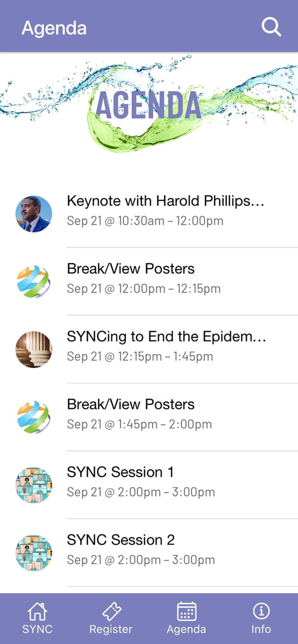Image resolution: width=298 pixels, height=644 pixels.
Task: Tap the first Break/View Posters logo icon
Action: (x=34, y=282)
